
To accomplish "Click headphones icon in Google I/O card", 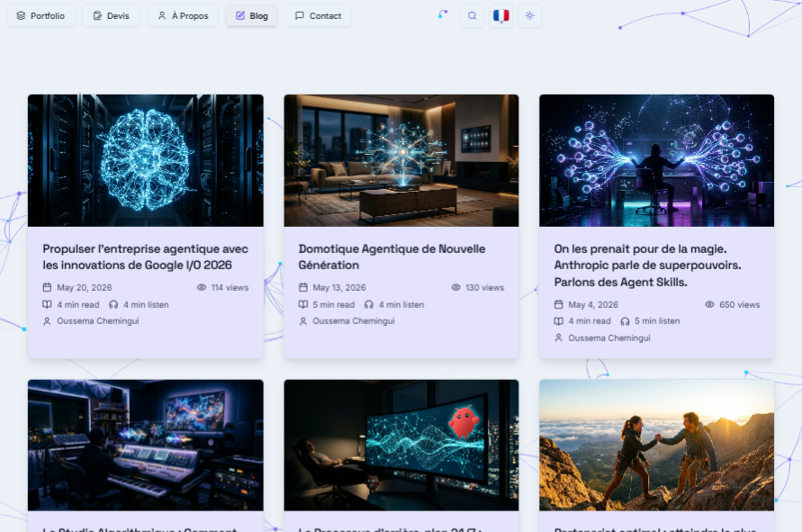I will click(x=113, y=304).
